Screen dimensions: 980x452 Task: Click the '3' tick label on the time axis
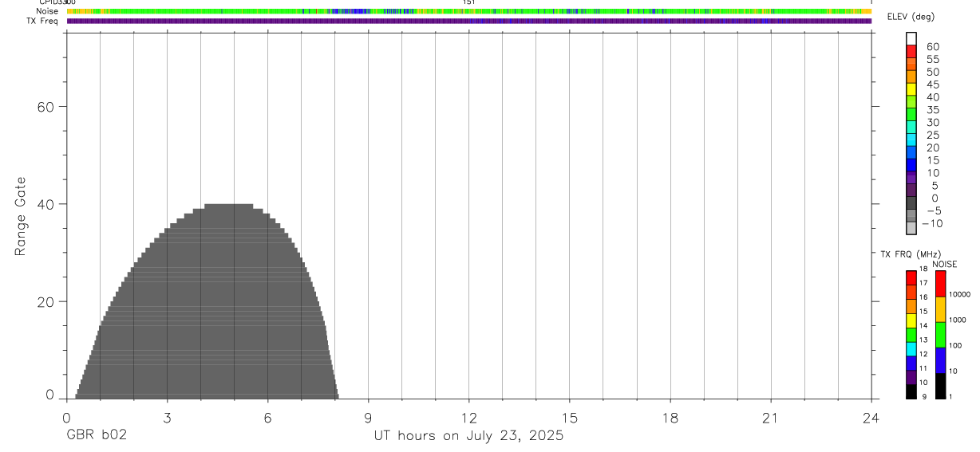(x=167, y=418)
